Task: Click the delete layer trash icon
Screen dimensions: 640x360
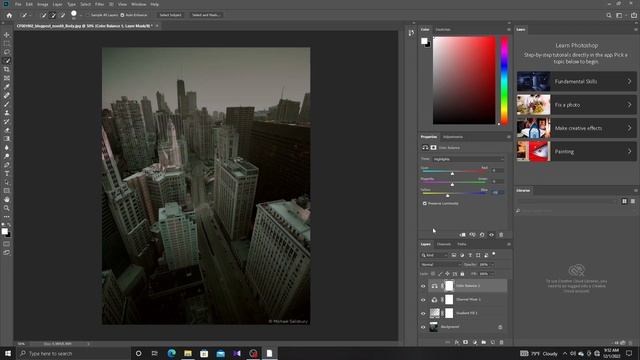Action: [x=502, y=342]
